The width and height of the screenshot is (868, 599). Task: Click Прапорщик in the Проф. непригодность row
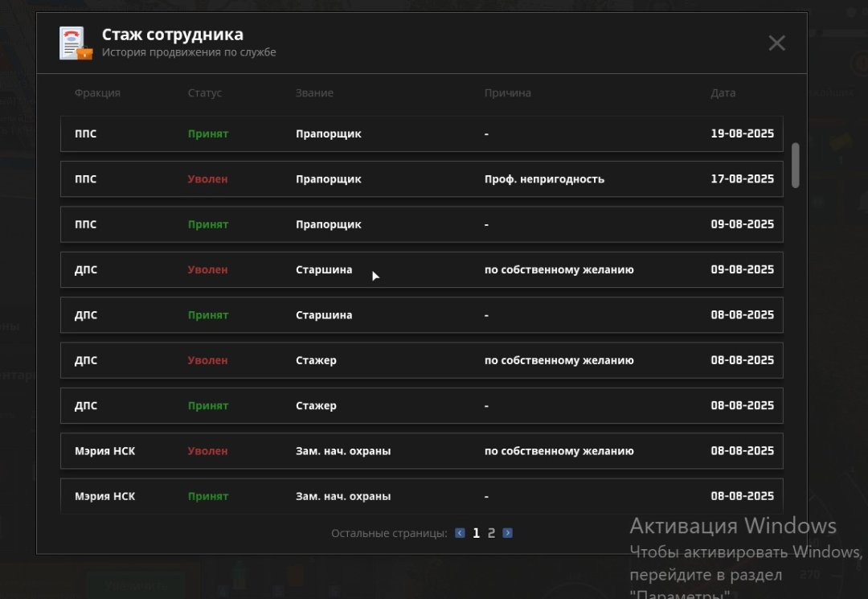(328, 178)
